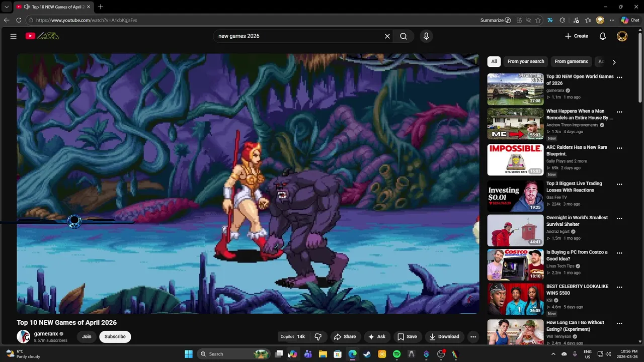Image resolution: width=644 pixels, height=362 pixels.
Task: Select the 'All' filter chip
Action: coord(494,61)
